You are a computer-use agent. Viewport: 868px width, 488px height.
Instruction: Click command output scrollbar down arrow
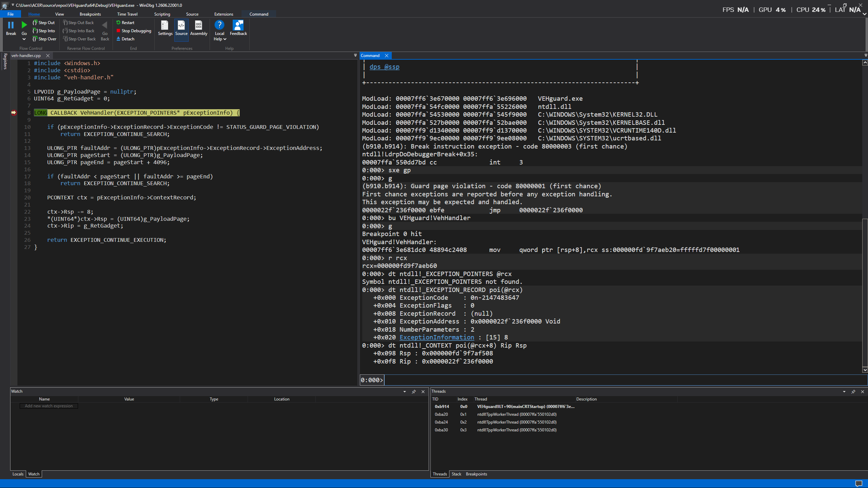pyautogui.click(x=865, y=370)
